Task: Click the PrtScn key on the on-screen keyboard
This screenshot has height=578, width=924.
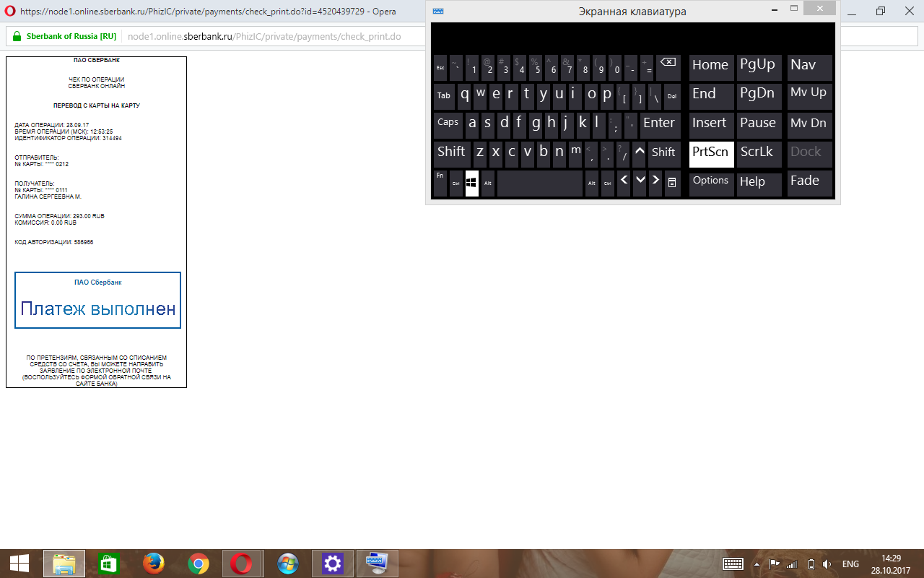Action: coord(712,155)
